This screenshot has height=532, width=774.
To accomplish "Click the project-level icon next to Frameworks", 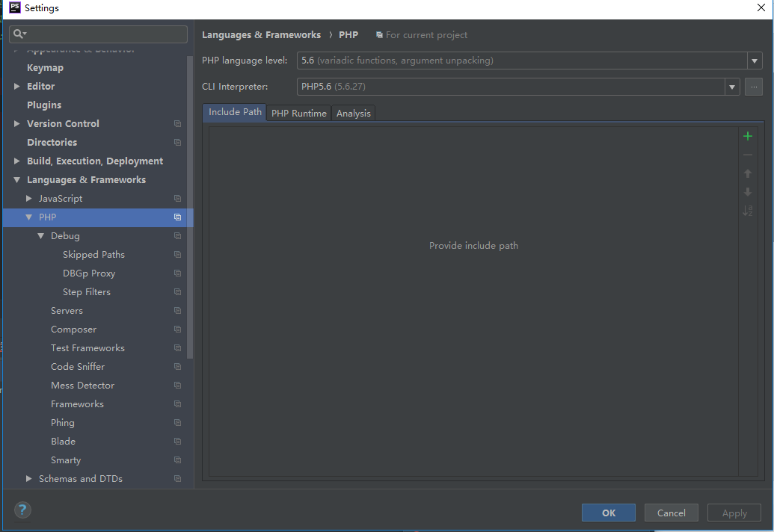I will [x=178, y=404].
